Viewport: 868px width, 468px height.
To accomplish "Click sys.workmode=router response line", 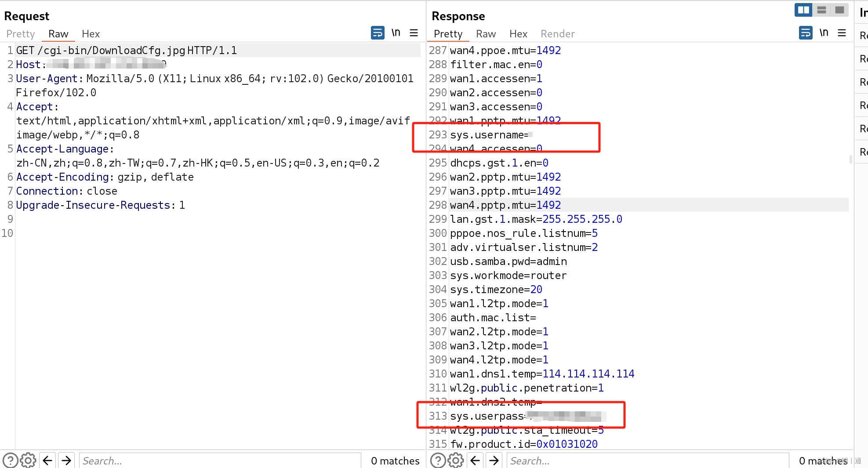I will click(x=508, y=276).
